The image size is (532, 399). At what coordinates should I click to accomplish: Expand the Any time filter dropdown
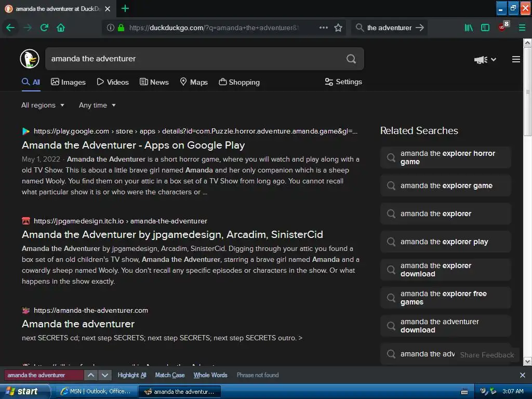pos(97,105)
